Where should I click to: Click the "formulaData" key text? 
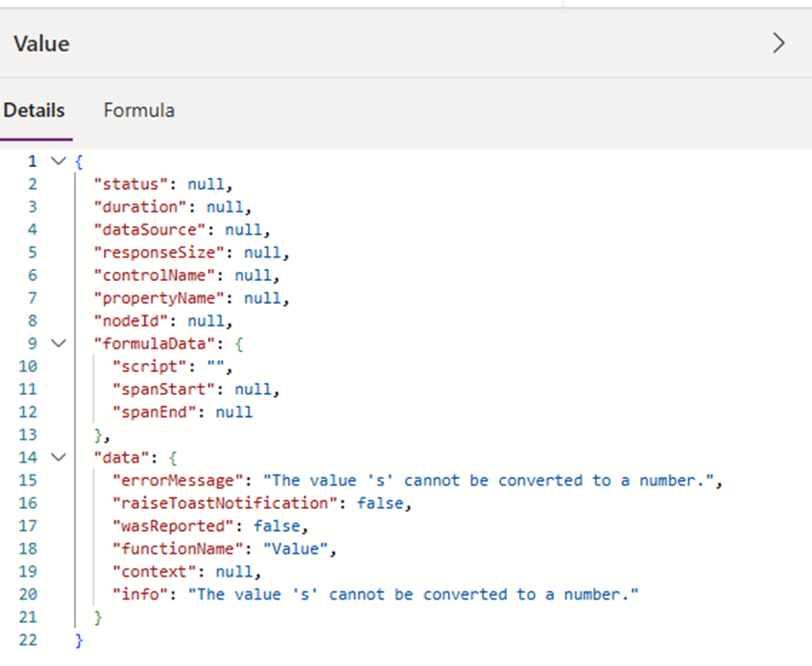click(154, 344)
